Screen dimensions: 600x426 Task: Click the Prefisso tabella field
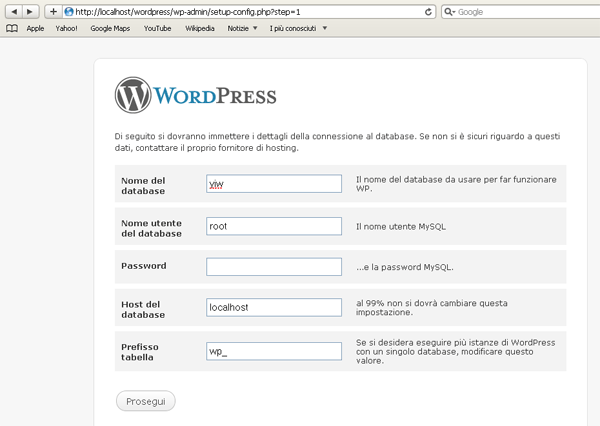coord(274,351)
